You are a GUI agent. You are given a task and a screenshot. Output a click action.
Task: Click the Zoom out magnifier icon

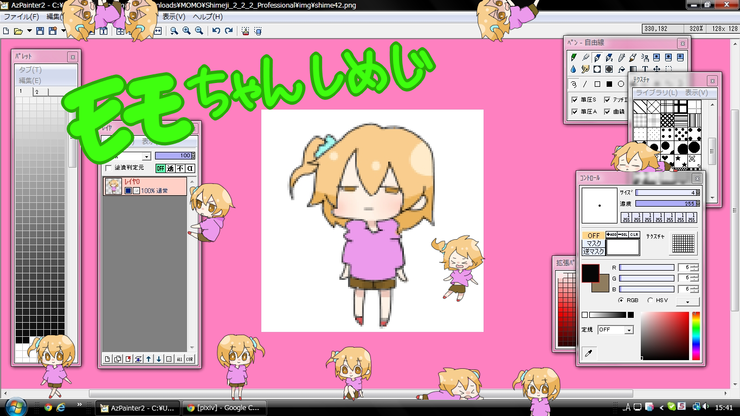(199, 31)
